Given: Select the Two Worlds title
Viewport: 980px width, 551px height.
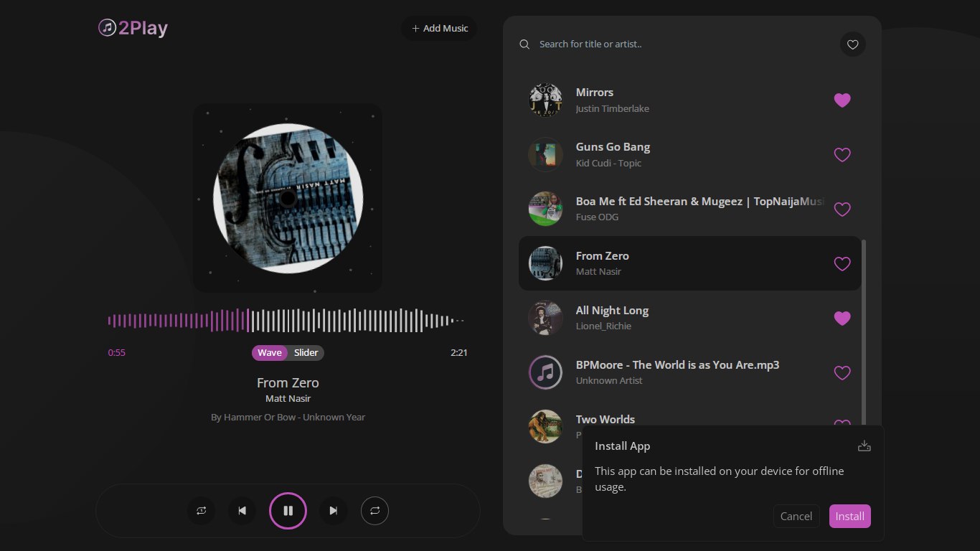Looking at the screenshot, I should [x=606, y=420].
